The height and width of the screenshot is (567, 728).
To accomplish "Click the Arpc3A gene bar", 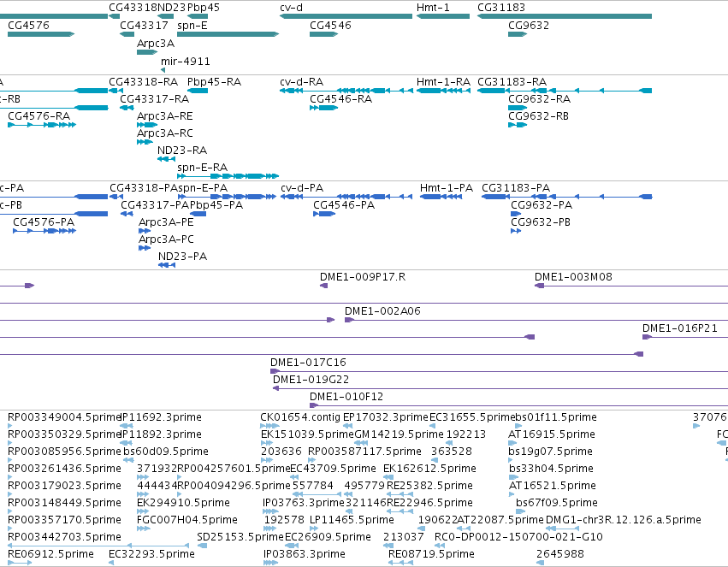I will pyautogui.click(x=147, y=52).
